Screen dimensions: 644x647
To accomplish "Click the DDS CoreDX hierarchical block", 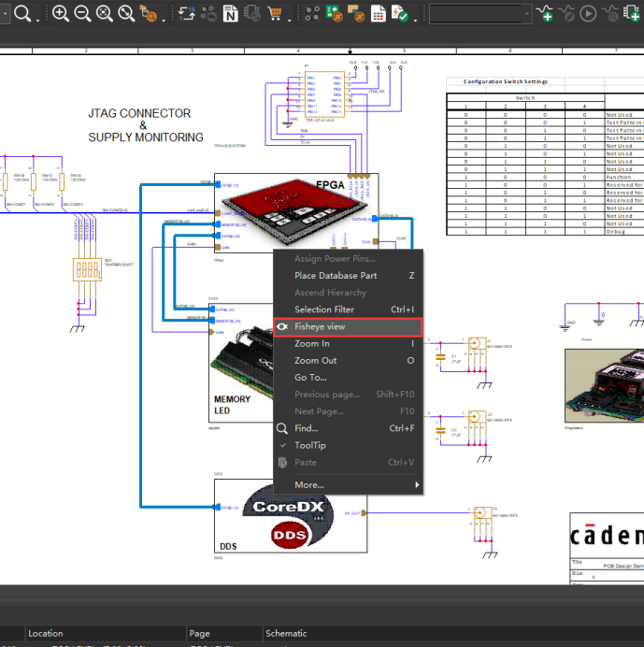I will click(x=291, y=516).
